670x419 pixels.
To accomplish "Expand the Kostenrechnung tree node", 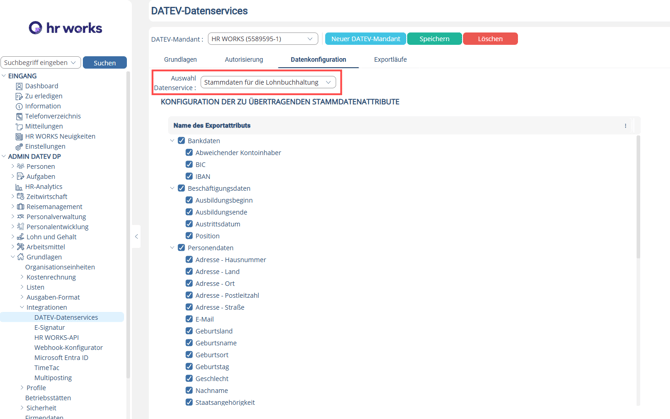I will coord(22,277).
